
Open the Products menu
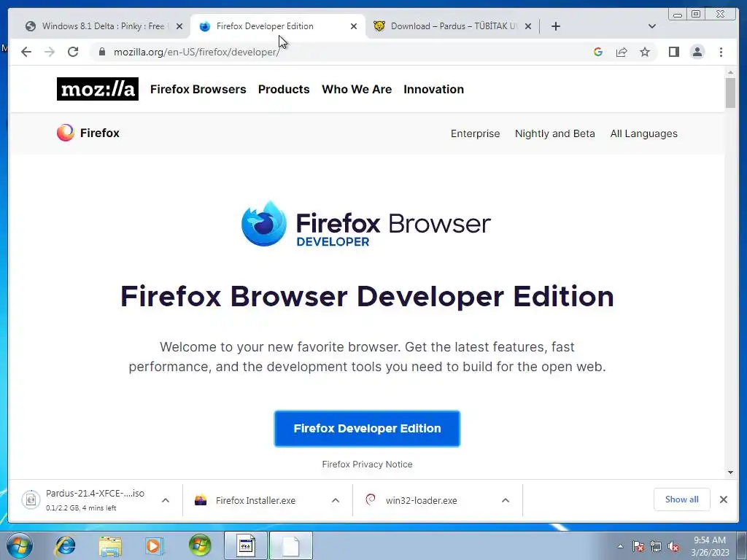pos(284,89)
